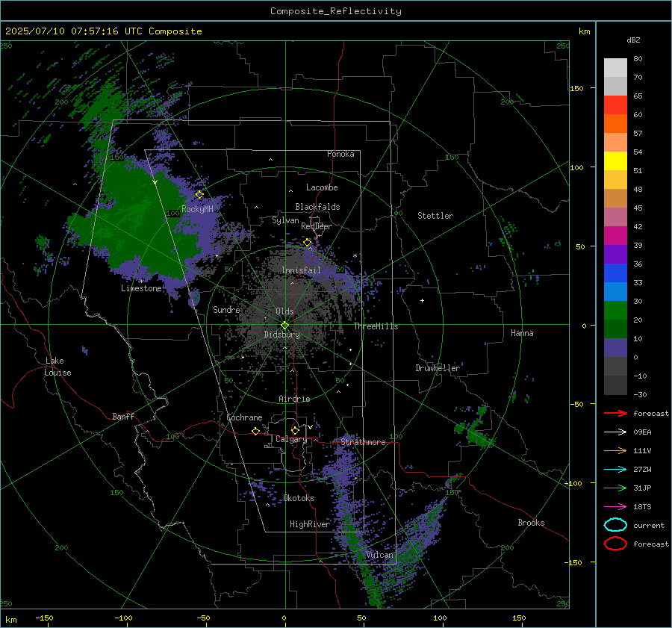Click the cyan current ellipse icon
Viewport: 672px width, 628px height.
pyautogui.click(x=615, y=525)
